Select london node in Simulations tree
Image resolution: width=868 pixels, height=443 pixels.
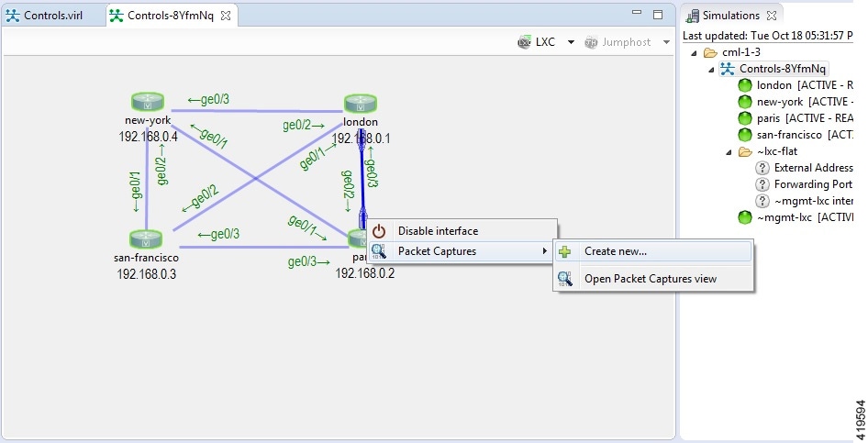[x=805, y=85]
